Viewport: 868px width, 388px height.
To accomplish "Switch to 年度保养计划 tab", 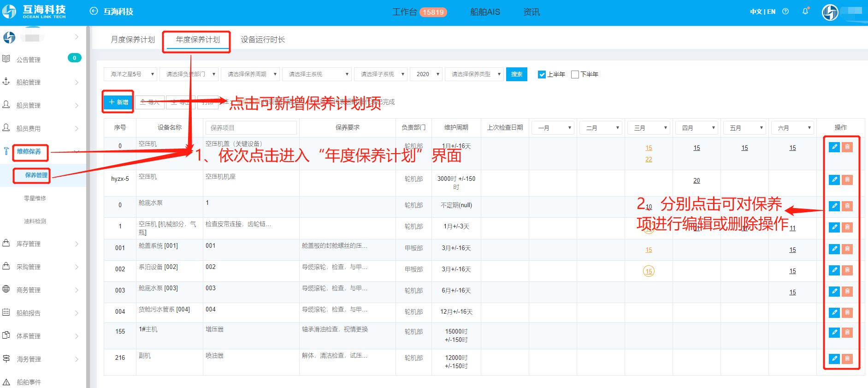I will pyautogui.click(x=198, y=40).
